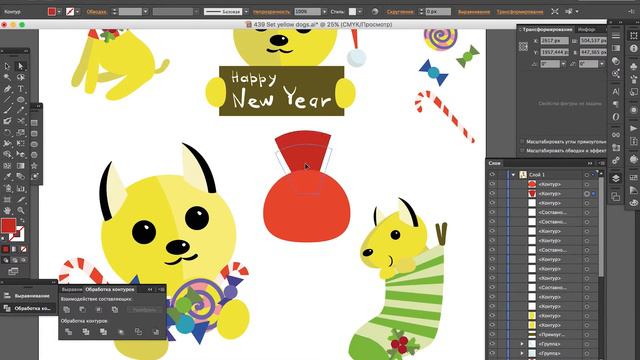
Task: Click Трансформирование link in the control bar
Action: (520, 12)
